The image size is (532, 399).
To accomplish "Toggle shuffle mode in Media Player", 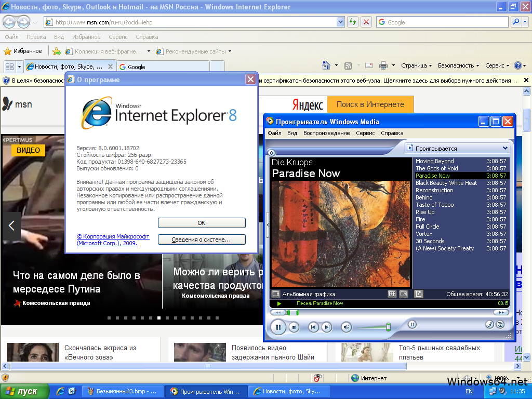I will point(412,324).
